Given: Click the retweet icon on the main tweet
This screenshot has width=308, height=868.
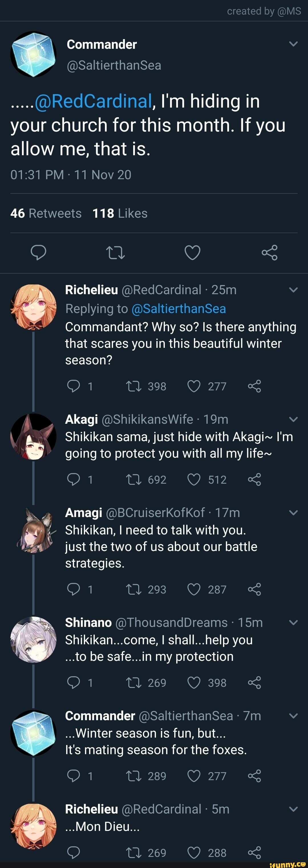Looking at the screenshot, I should 116,253.
